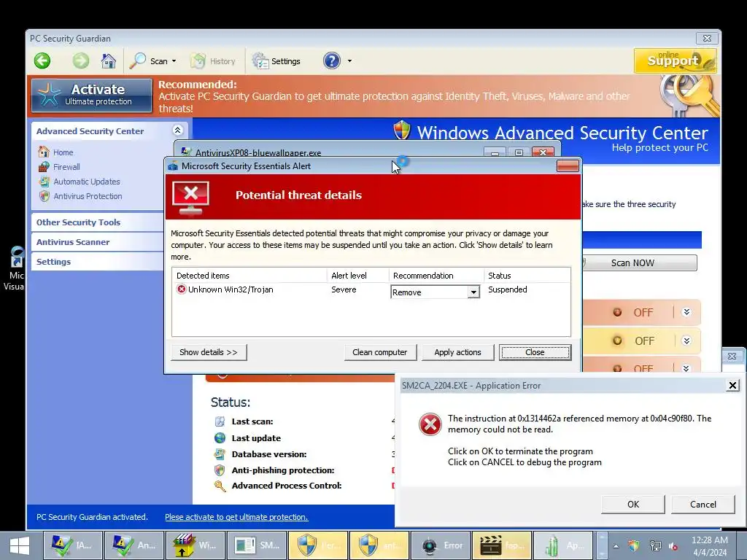Viewport: 747px width, 560px height.
Task: Click the Last scan status icon
Action: [220, 421]
